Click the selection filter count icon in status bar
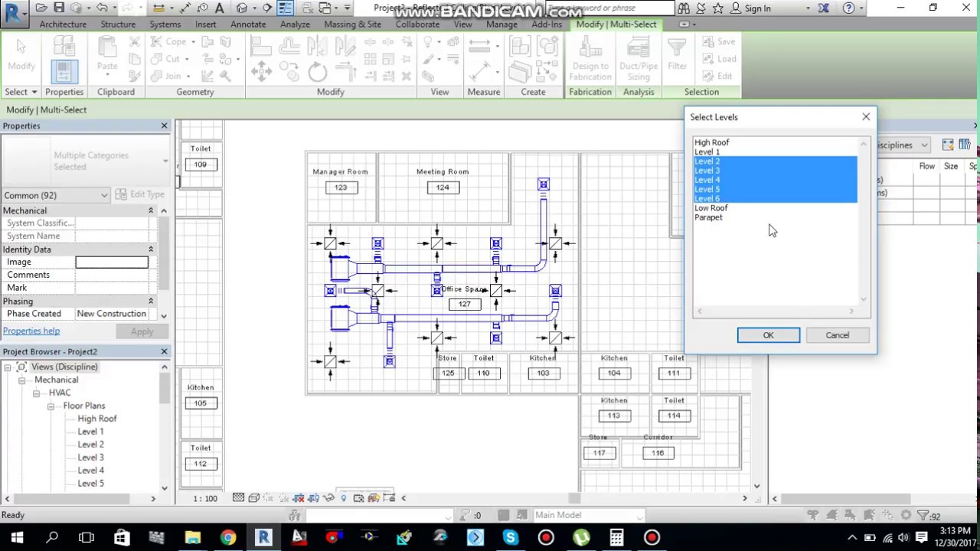The height and width of the screenshot is (551, 980). (929, 516)
